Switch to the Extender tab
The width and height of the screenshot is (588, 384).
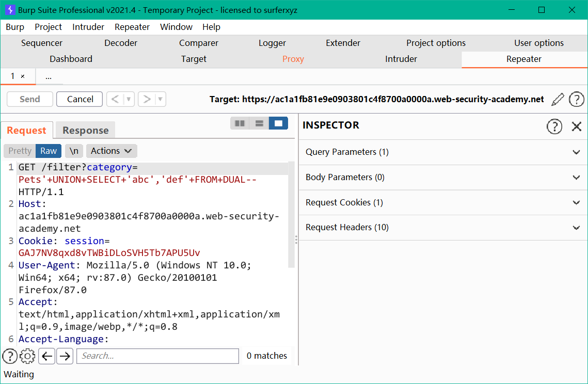343,43
